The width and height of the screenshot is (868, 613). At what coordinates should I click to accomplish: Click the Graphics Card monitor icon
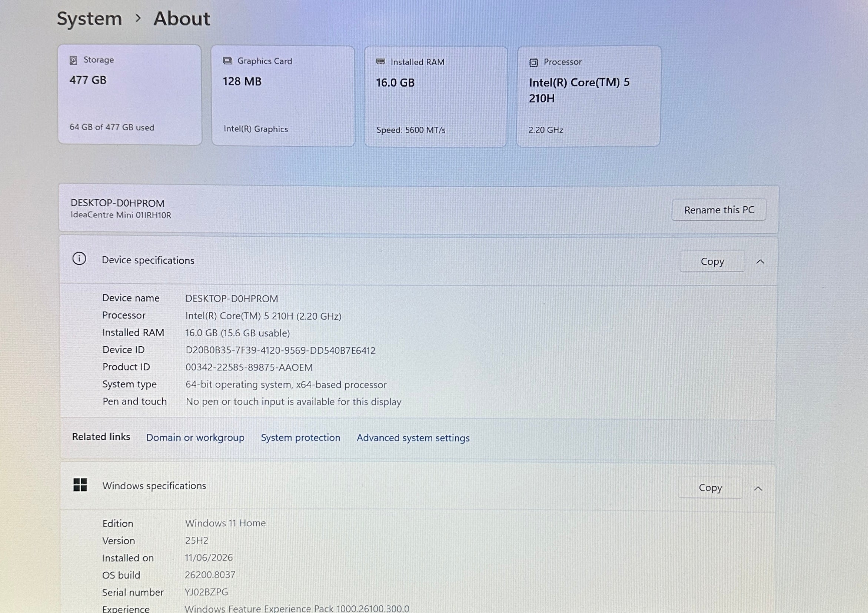(227, 61)
